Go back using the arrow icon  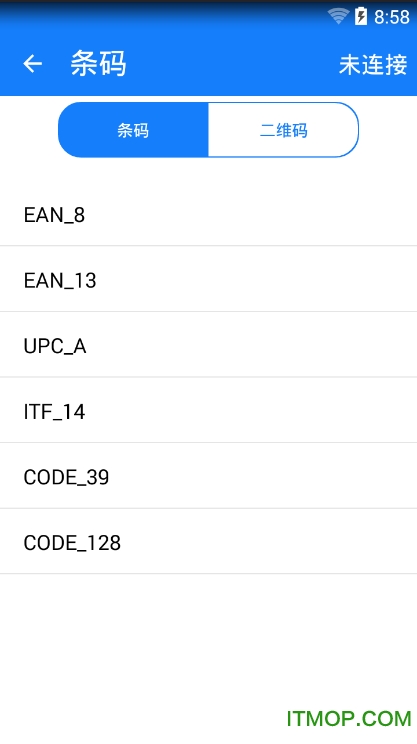[32, 64]
